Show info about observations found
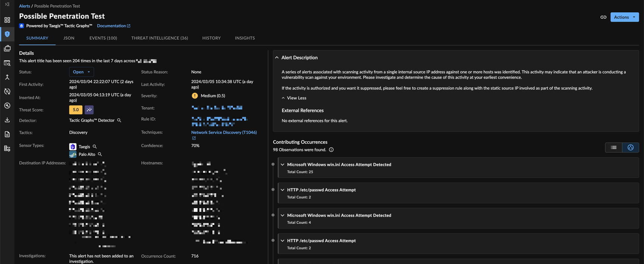644x264 pixels. pos(331,150)
